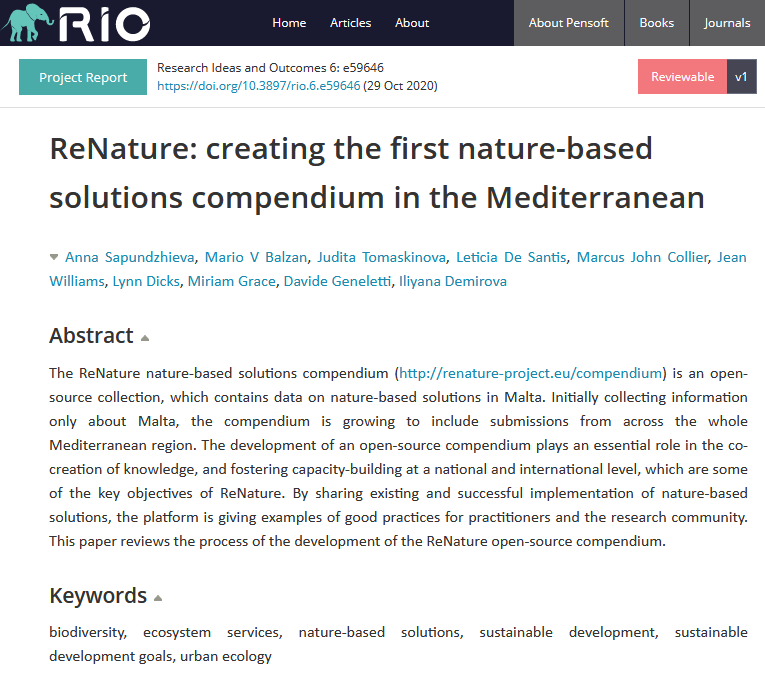The image size is (765, 683).
Task: Open author Judita Tomaskinova
Action: click(382, 257)
